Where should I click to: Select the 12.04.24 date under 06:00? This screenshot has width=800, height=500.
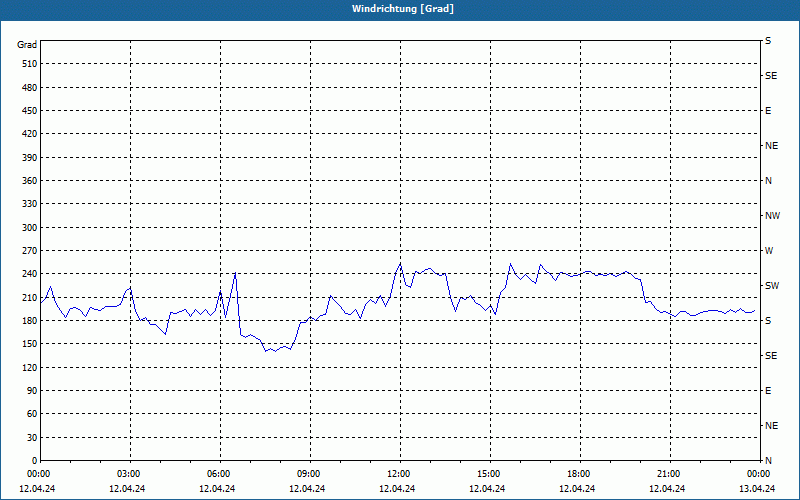point(217,489)
